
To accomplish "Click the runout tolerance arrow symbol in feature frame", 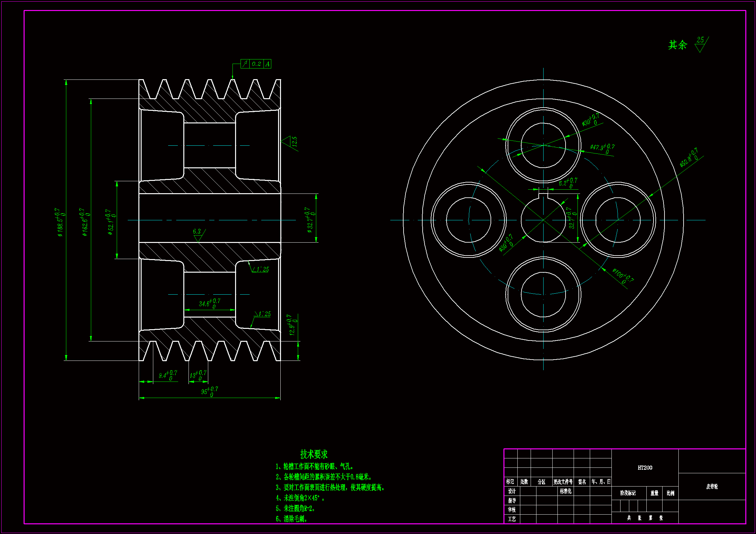I will tap(245, 64).
